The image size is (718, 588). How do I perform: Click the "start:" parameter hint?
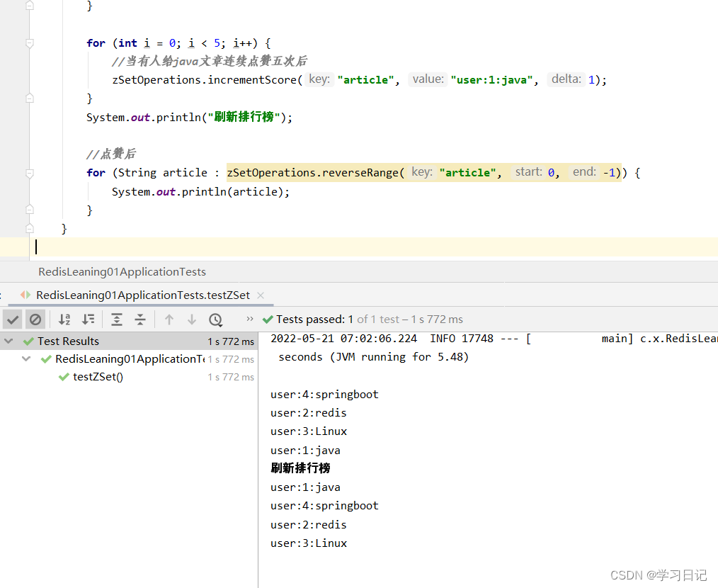[x=528, y=172]
